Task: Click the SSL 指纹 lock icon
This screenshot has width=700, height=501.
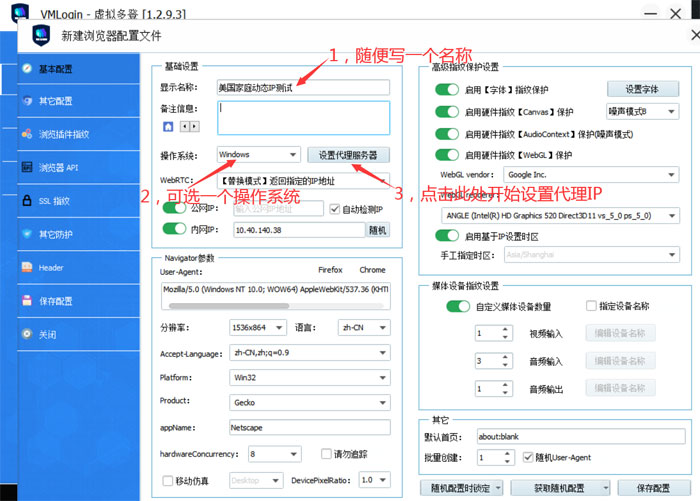Action: (27, 200)
